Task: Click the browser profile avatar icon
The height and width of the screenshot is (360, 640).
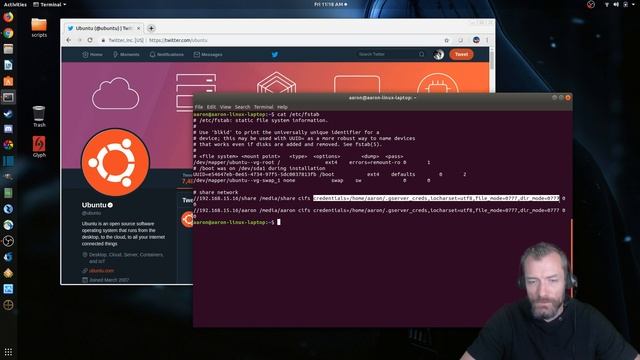Action: coord(476,40)
